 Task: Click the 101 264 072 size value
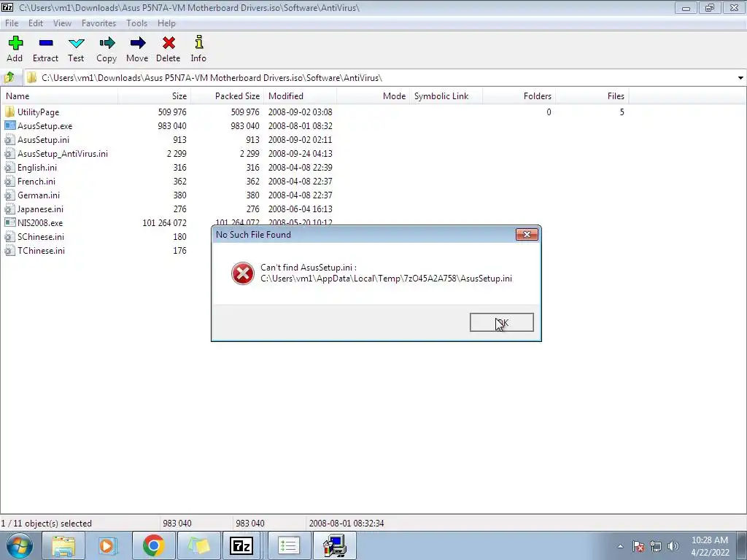164,222
